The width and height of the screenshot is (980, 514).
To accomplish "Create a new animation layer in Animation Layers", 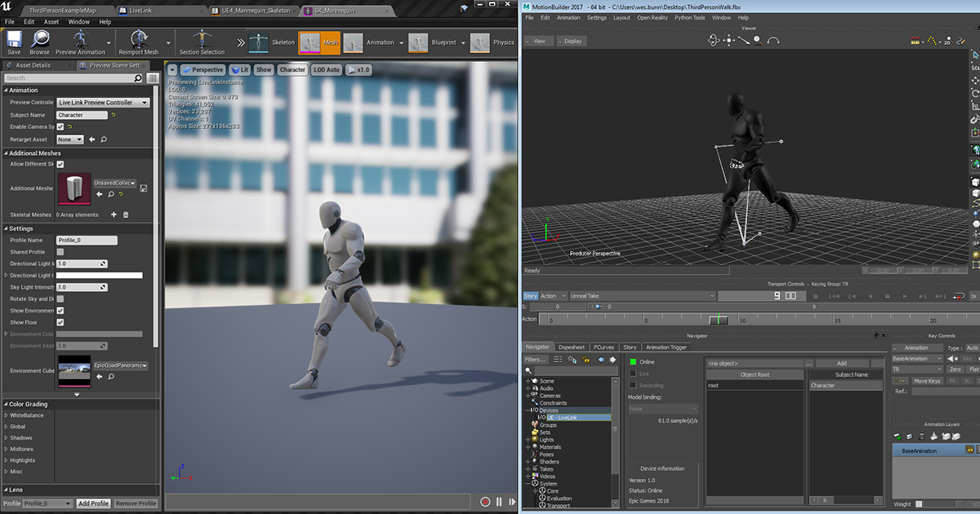I will coord(897,436).
